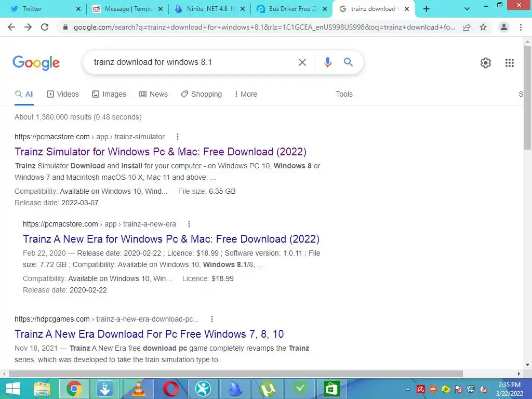Switch to the Message | Tempo tab
Viewport: 532px width, 399px height.
[127, 9]
